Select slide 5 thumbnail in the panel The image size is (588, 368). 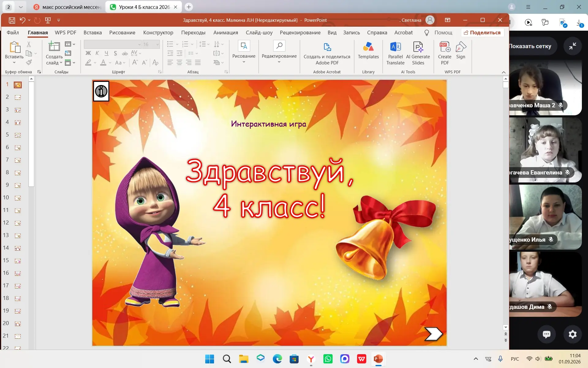tap(18, 135)
